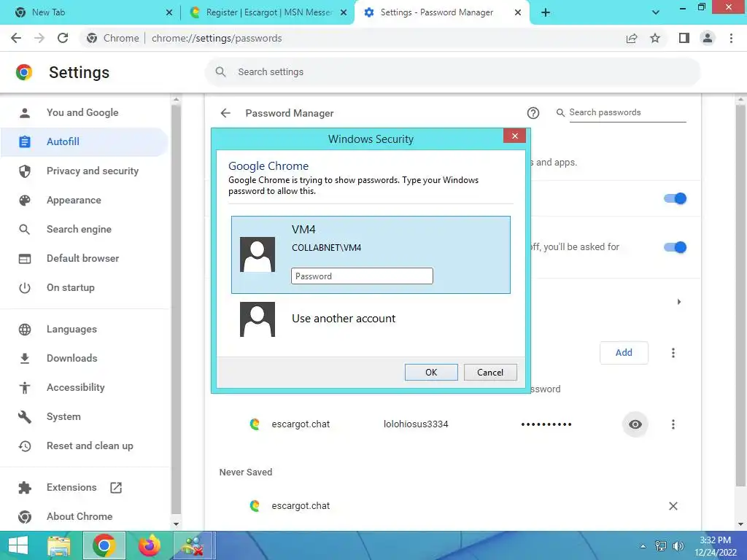Open Chrome's three-dot main menu

click(731, 38)
